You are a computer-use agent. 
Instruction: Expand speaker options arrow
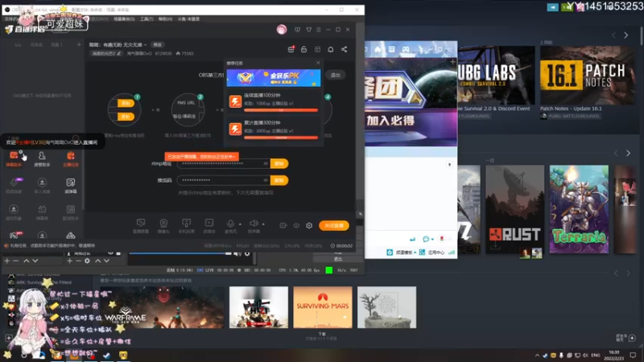coord(263,224)
